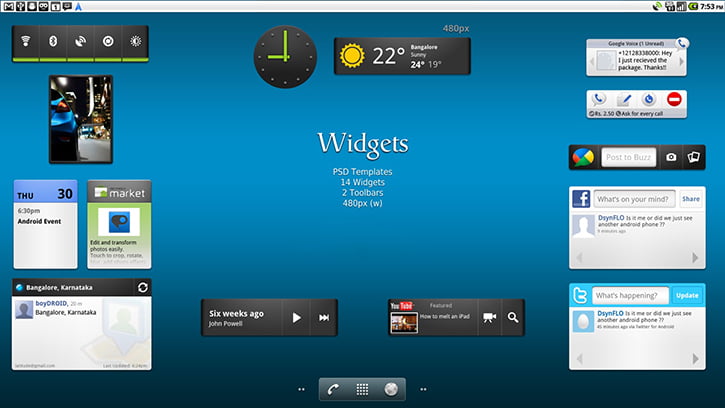Toggle Bluetooth in the power control widget

[x=54, y=44]
